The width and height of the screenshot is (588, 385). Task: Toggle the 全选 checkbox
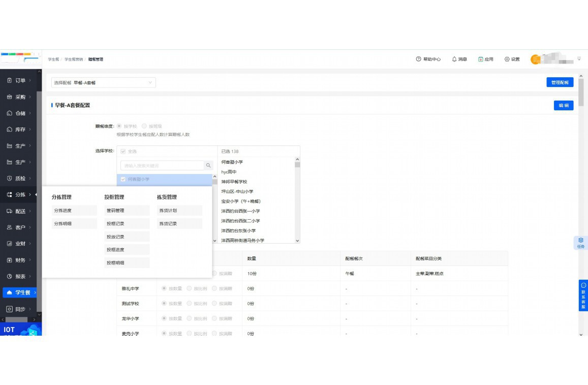coord(123,152)
